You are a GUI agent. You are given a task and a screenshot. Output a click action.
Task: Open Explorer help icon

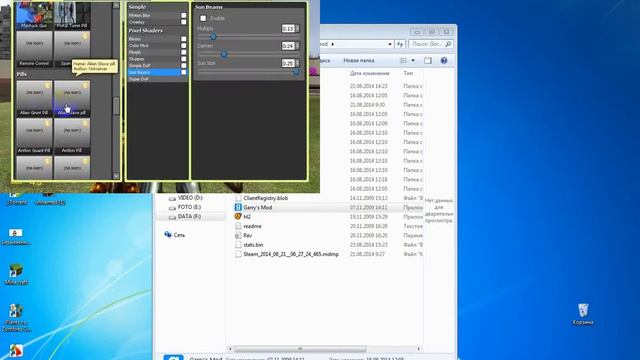(444, 60)
